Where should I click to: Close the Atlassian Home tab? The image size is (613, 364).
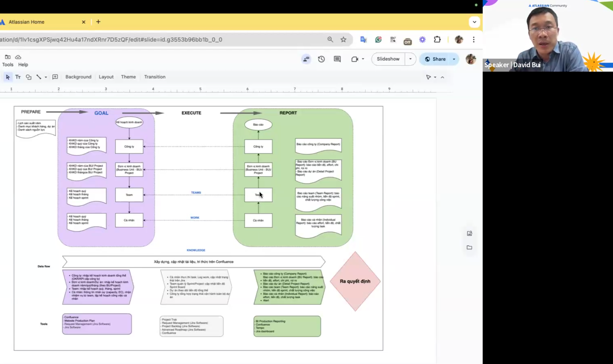pos(84,22)
